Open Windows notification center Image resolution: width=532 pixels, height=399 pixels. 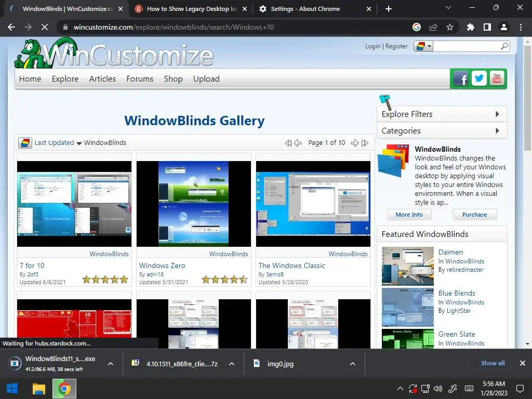point(520,389)
